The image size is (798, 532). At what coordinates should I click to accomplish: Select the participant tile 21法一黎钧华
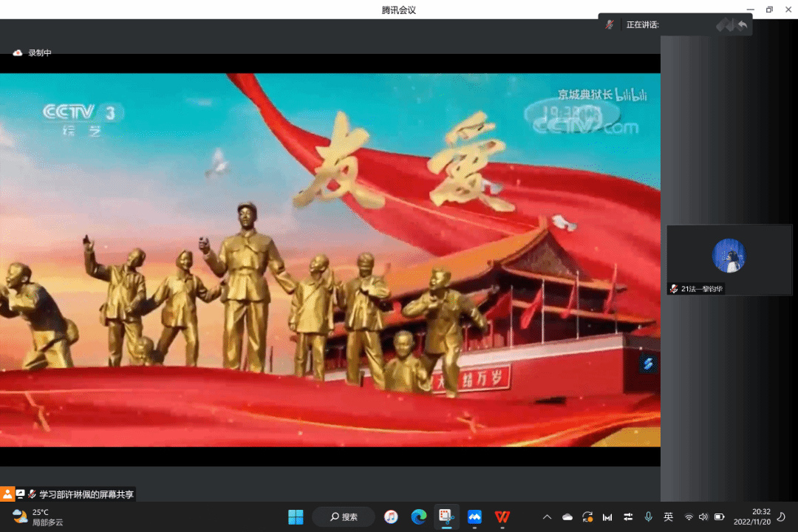729,260
